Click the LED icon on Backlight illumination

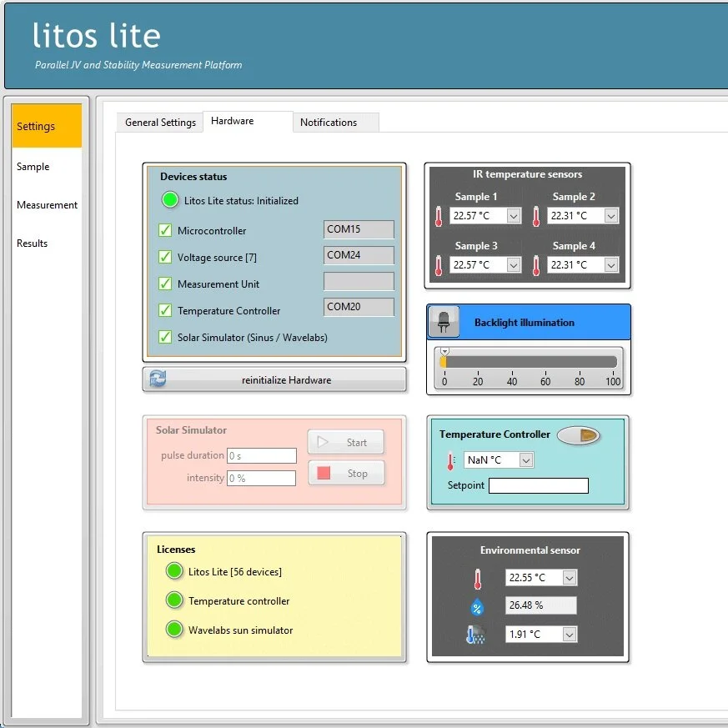click(x=443, y=321)
